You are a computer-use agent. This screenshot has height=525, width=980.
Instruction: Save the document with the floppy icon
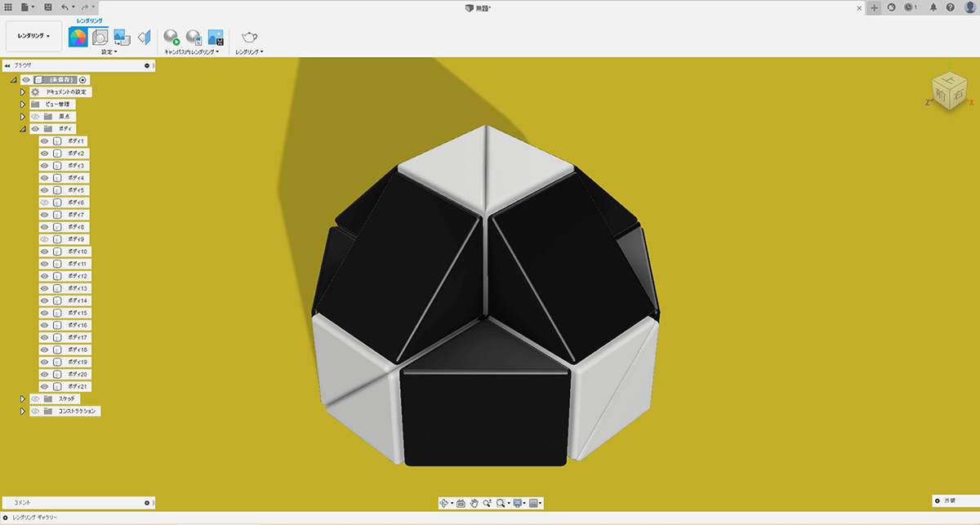(48, 7)
